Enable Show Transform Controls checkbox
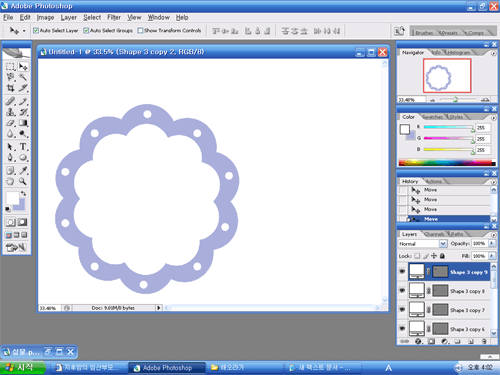The height and width of the screenshot is (375, 500). [140, 31]
